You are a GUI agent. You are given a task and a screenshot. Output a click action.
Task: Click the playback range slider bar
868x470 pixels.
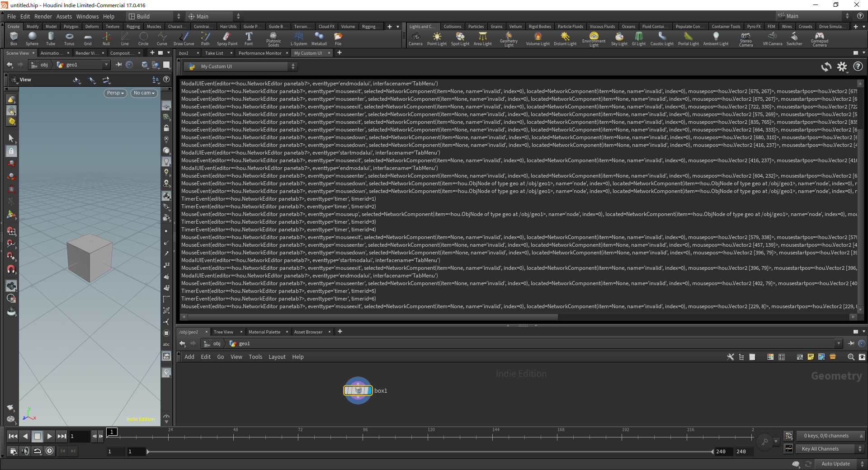[429, 451]
